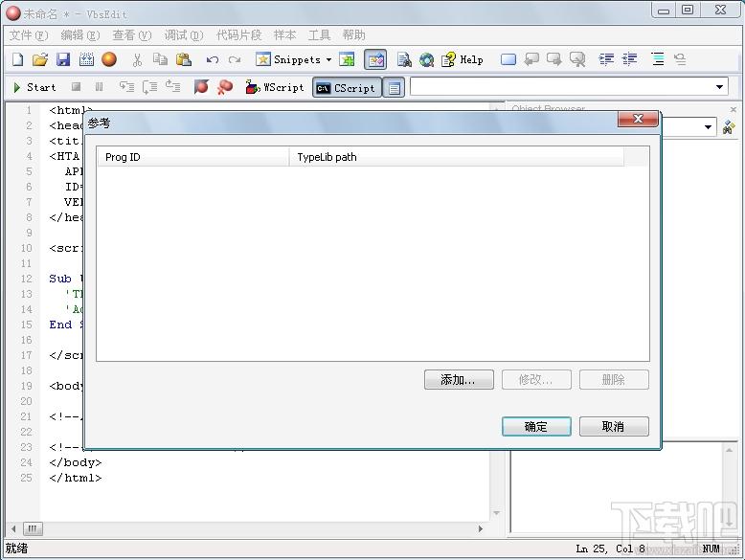Click the orange ball icon in the toolbar

[109, 59]
